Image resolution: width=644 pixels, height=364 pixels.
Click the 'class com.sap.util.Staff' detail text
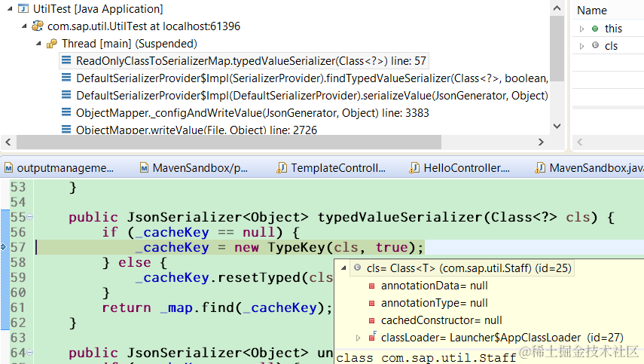426,358
